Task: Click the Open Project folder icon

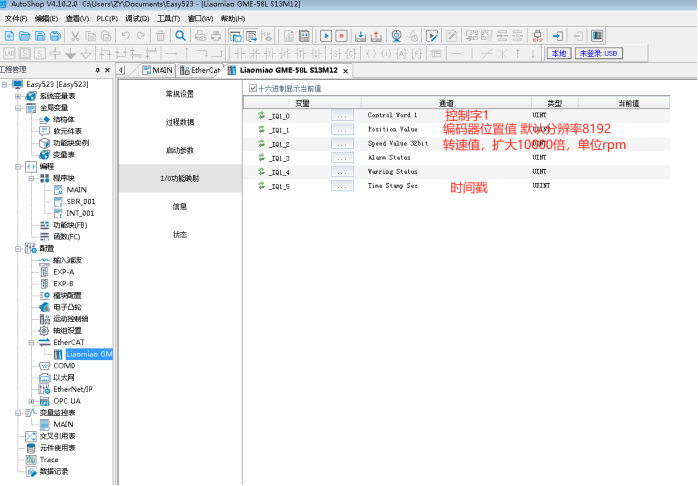Action: [x=25, y=36]
